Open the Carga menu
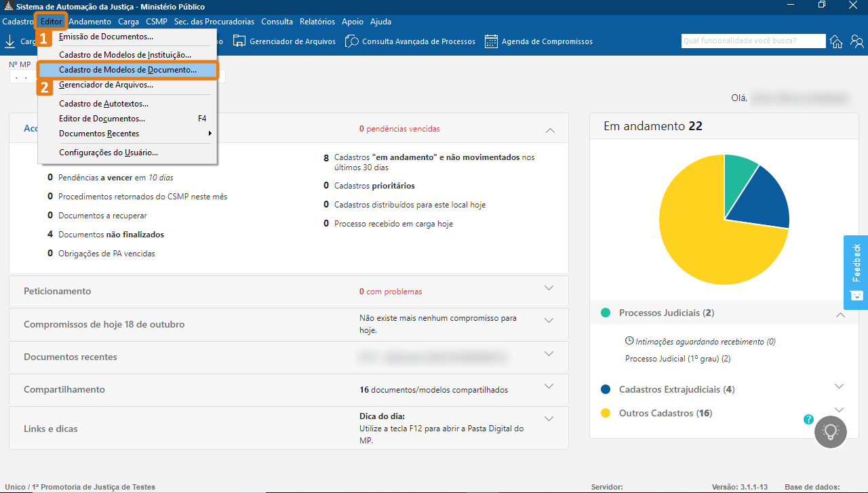Screen dimensions: 868x493 129,22
